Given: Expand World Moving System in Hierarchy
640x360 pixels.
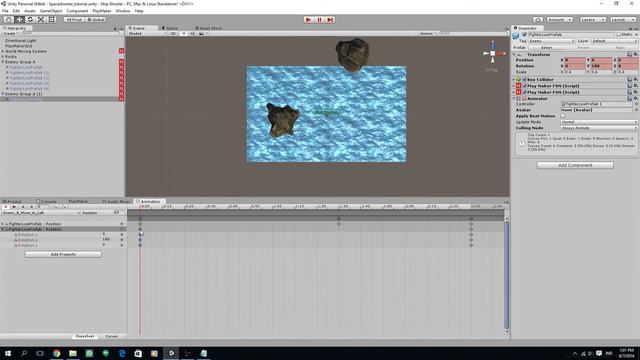Looking at the screenshot, I should point(3,51).
